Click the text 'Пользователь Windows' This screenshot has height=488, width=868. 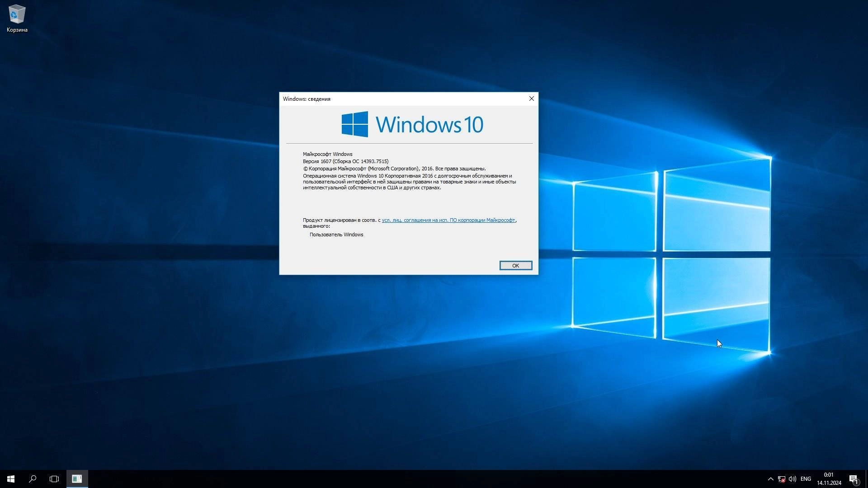point(336,235)
